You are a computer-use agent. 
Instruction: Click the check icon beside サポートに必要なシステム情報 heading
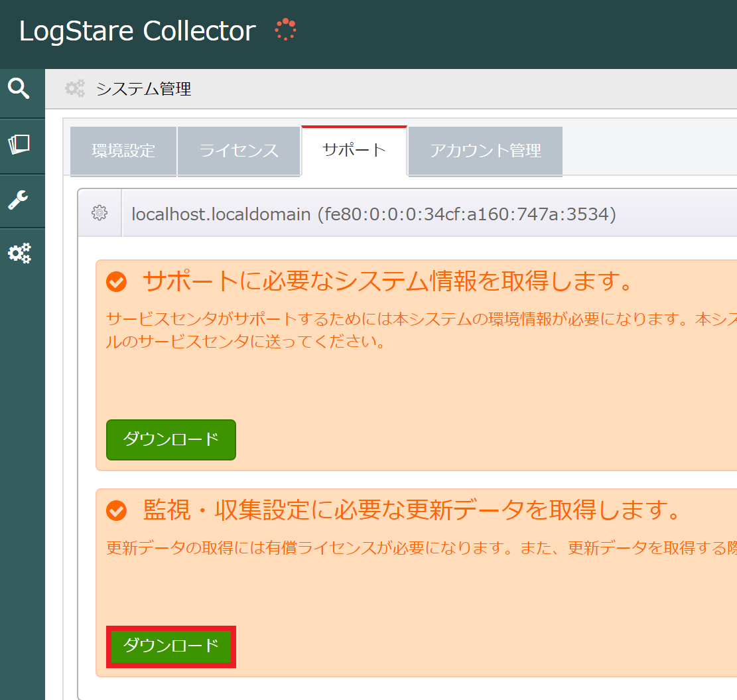point(116,282)
